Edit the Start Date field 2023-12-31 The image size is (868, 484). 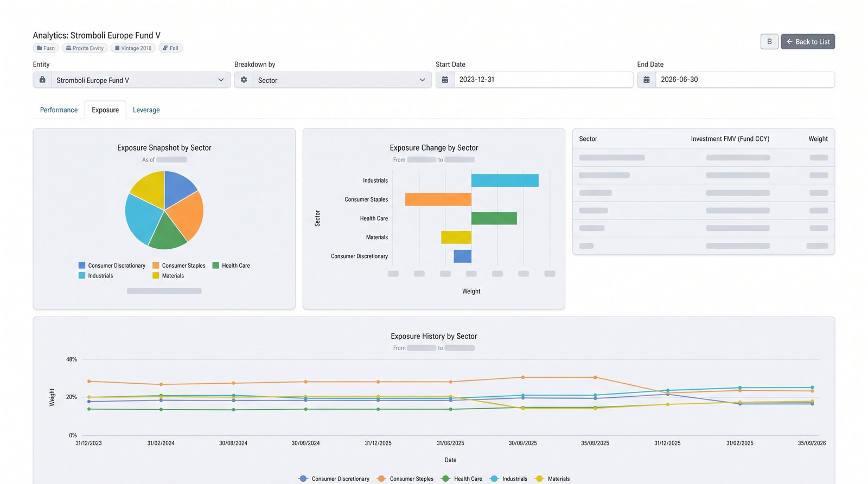(543, 80)
